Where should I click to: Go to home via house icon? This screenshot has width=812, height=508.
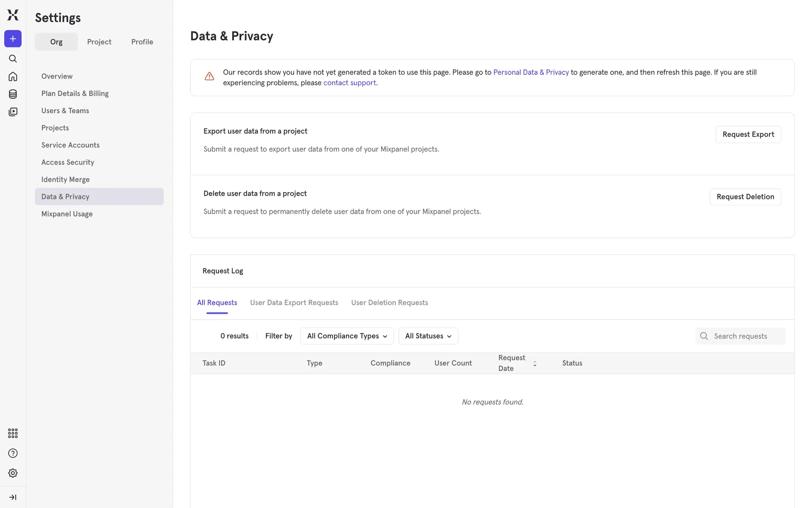pos(13,77)
